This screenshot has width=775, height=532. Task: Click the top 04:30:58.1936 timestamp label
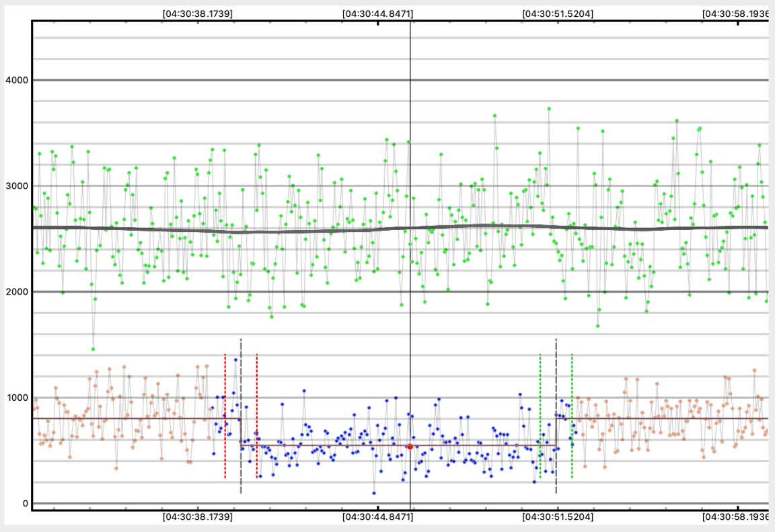point(737,13)
